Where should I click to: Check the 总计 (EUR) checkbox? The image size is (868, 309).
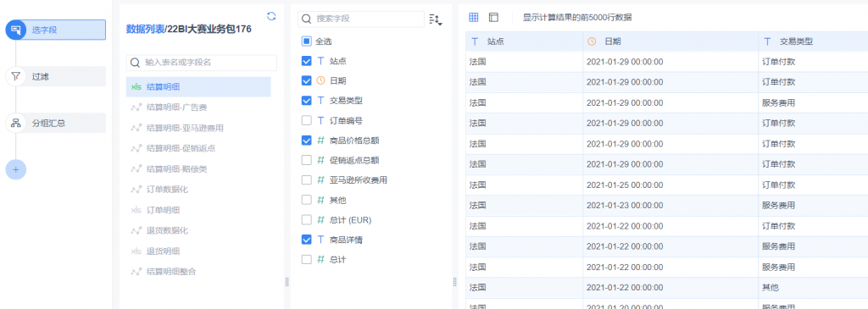[x=307, y=220]
